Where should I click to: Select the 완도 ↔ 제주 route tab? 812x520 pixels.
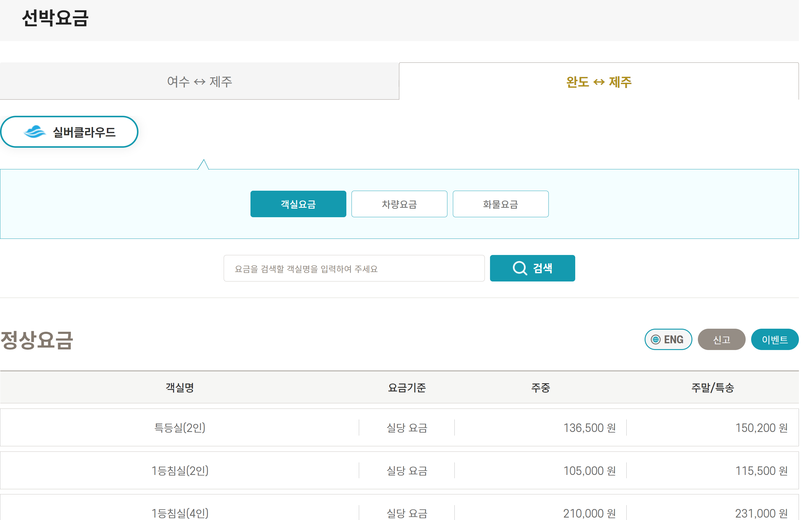coord(599,81)
